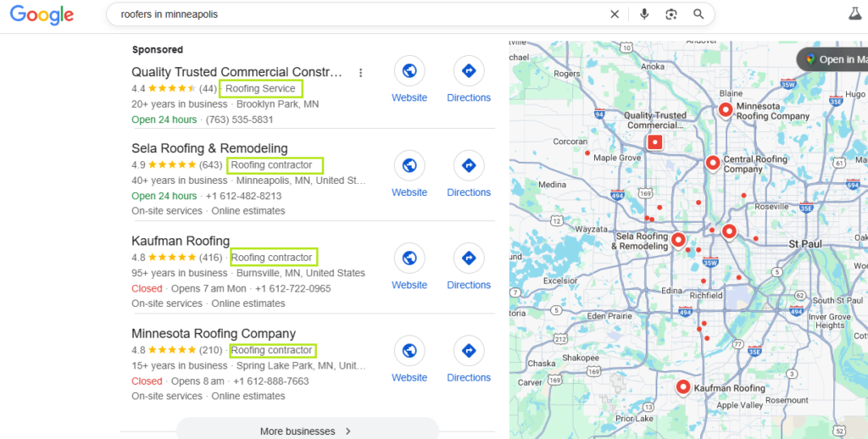The height and width of the screenshot is (439, 868).
Task: Open website icon for Sela Roofing & Remodeling
Action: coord(409,165)
